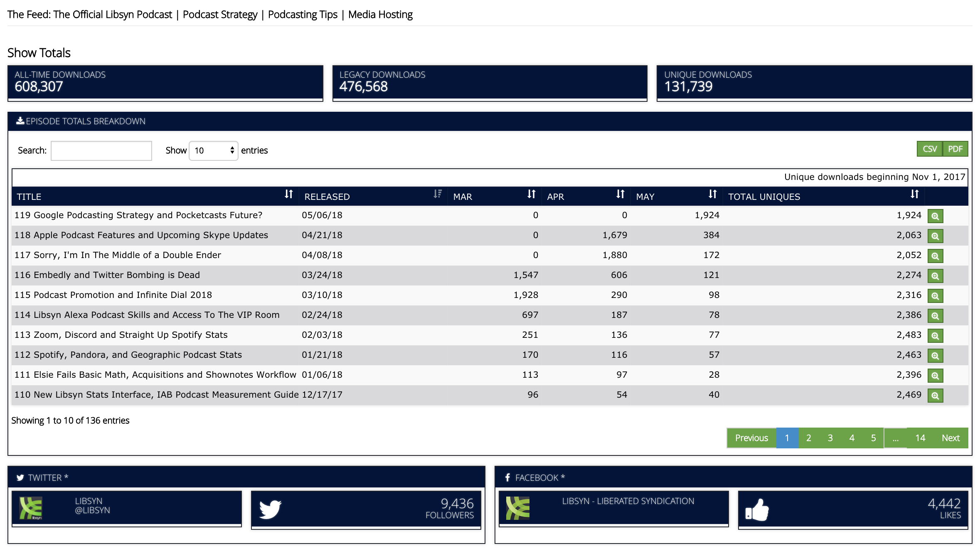Export table as CSV
The image size is (980, 551).
coord(930,149)
